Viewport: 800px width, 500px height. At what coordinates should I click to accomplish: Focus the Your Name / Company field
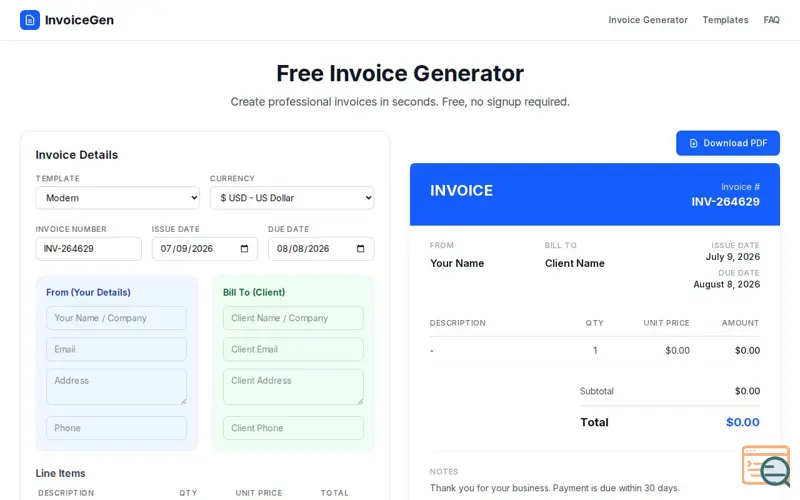tap(116, 318)
